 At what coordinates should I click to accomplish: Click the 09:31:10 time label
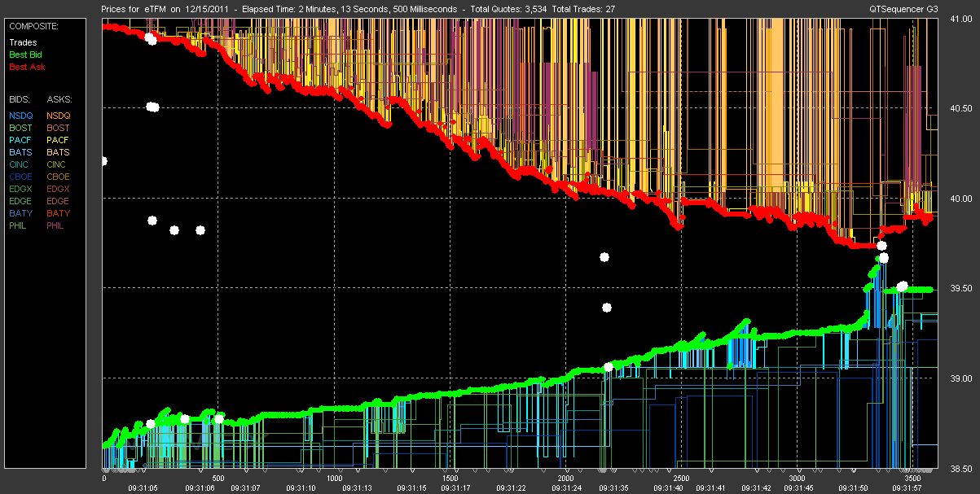301,488
